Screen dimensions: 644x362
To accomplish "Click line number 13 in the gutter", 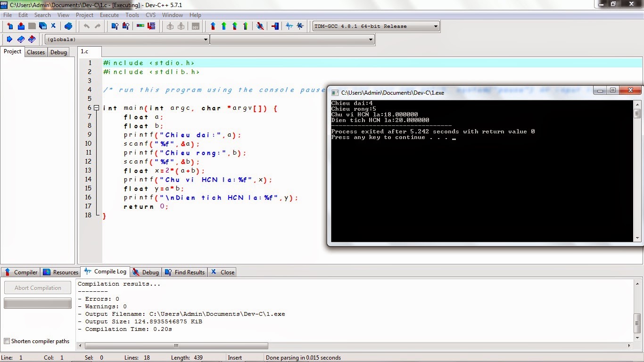I will coord(88,171).
